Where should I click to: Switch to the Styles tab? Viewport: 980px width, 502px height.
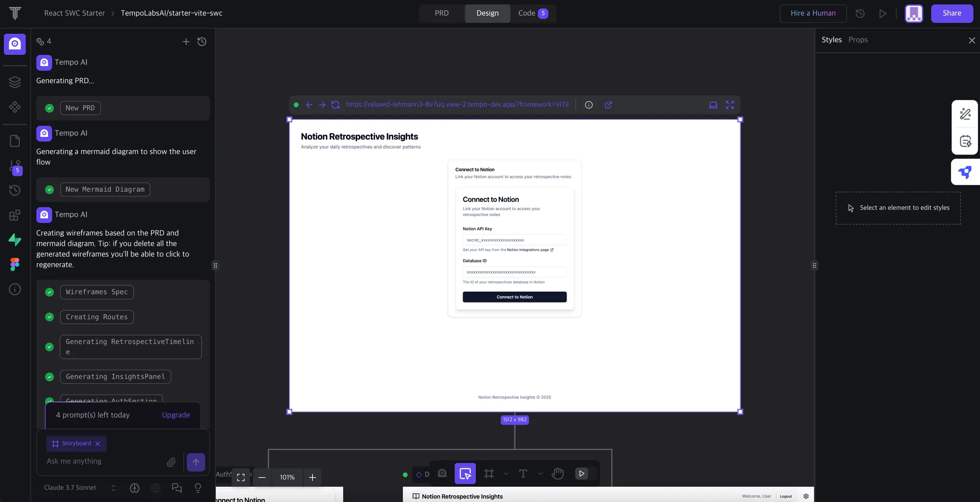coord(831,40)
